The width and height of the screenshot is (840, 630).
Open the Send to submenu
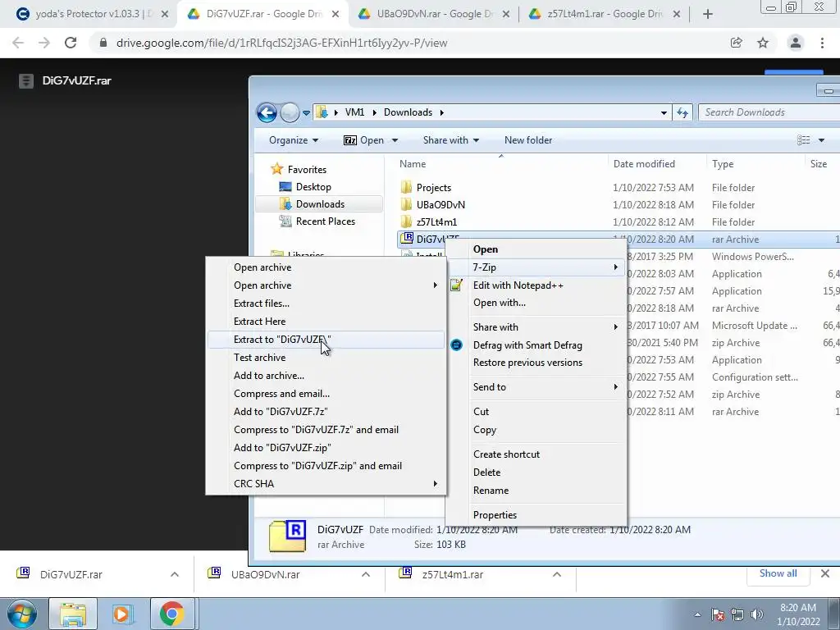[x=536, y=387]
